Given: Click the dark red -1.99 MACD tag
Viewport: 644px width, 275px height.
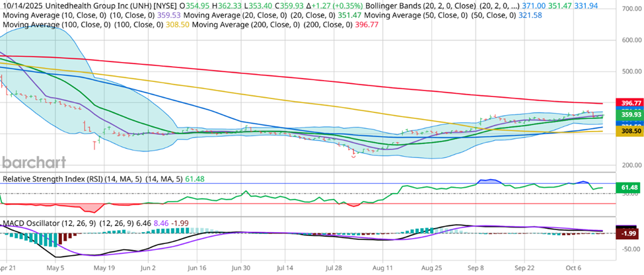Looking at the screenshot, I should (x=628, y=233).
